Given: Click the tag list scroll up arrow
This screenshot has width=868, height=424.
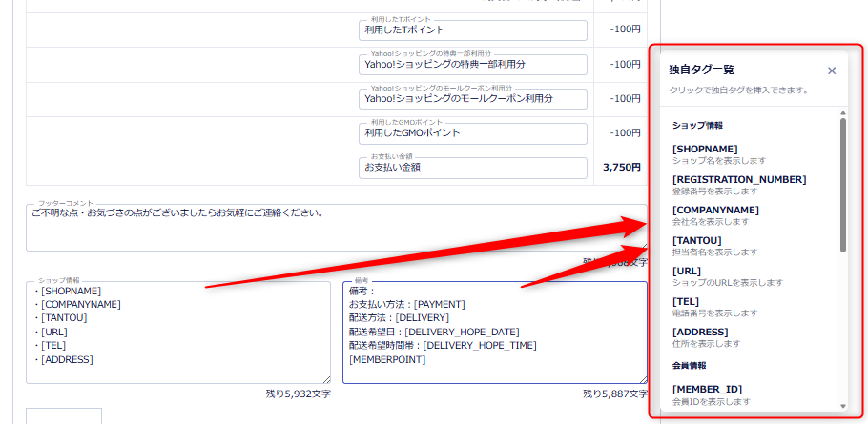Looking at the screenshot, I should coord(842,113).
